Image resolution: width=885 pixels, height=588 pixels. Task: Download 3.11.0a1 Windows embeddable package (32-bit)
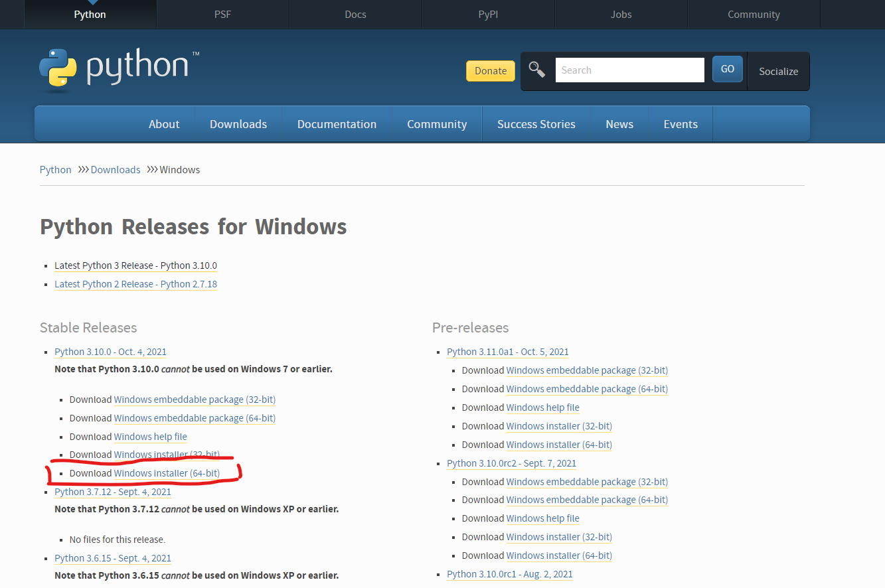587,370
